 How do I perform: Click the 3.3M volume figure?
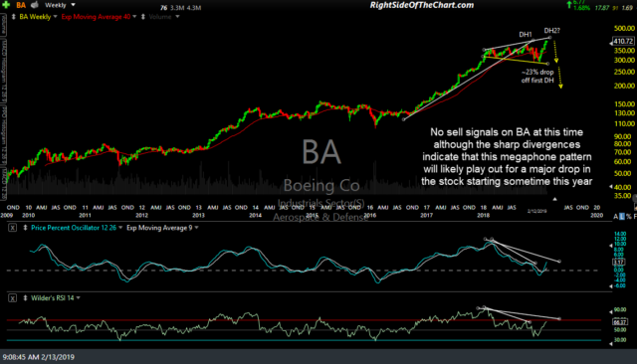click(x=177, y=7)
